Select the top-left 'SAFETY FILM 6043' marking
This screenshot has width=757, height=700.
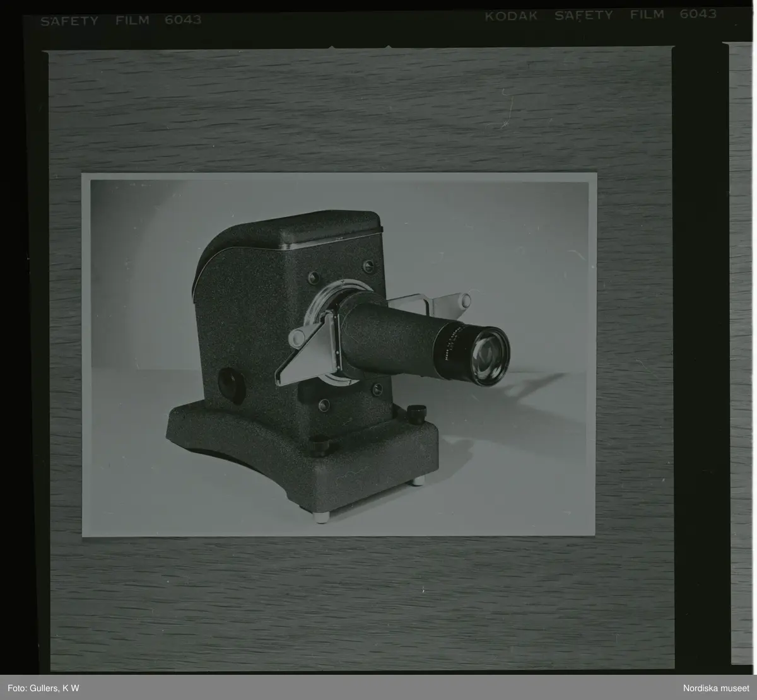[x=120, y=20]
